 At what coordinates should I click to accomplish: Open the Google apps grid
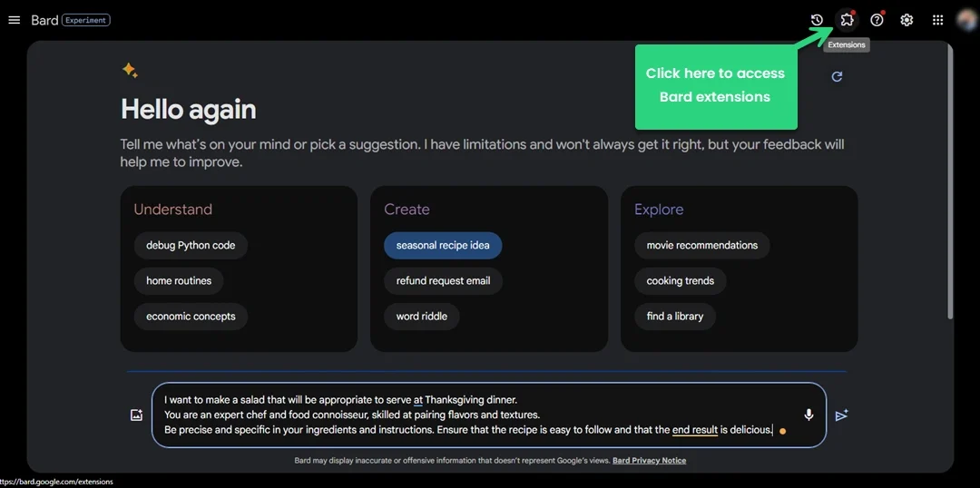(x=937, y=20)
